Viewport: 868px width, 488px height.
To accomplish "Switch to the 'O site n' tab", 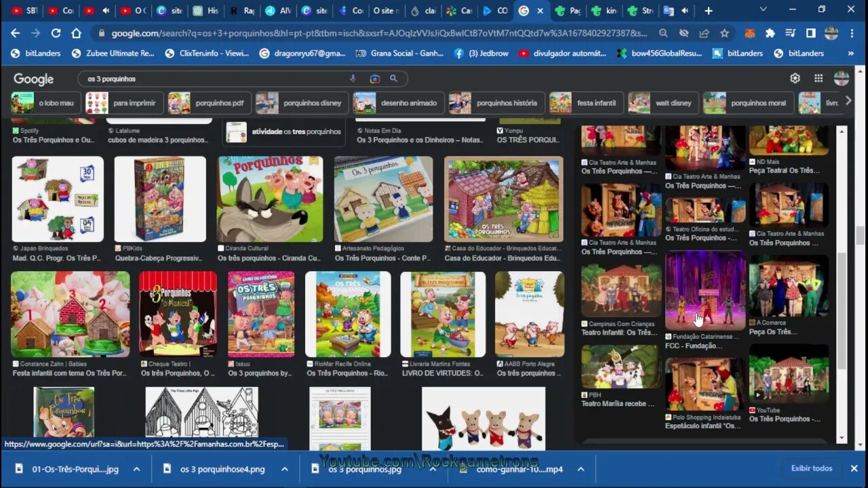I will (387, 10).
